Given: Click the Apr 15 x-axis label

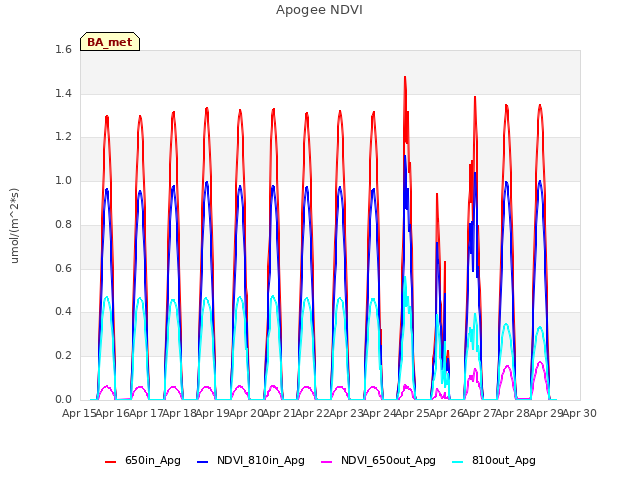Looking at the screenshot, I should coord(79,413).
